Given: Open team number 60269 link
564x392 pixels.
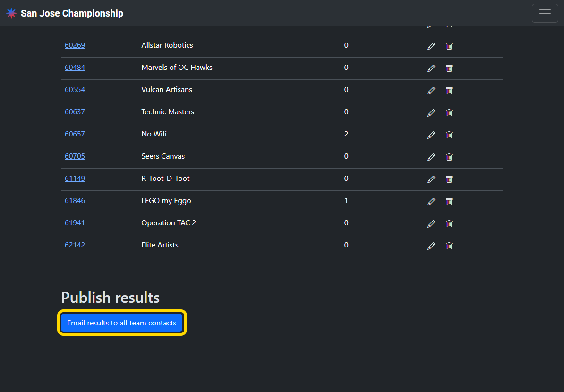Looking at the screenshot, I should (75, 45).
